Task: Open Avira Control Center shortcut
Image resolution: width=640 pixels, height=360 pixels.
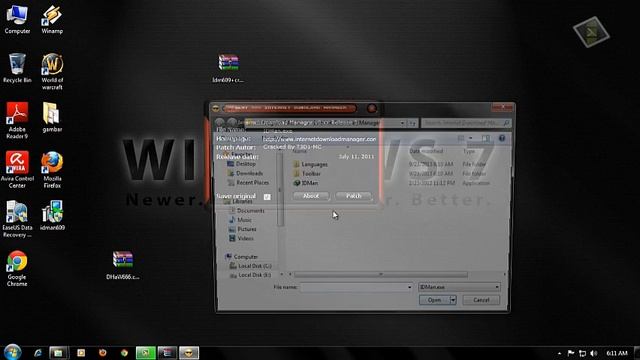Action: tap(17, 169)
